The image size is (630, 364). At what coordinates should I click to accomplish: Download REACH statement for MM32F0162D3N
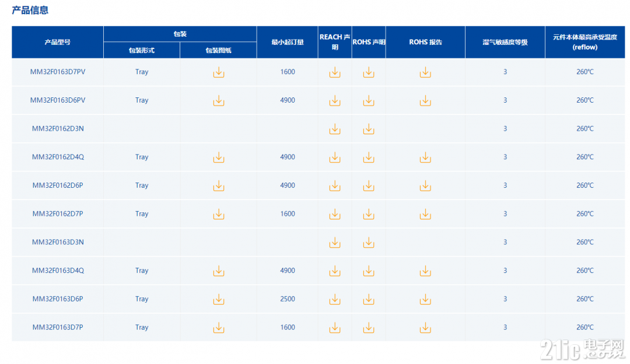coord(335,129)
